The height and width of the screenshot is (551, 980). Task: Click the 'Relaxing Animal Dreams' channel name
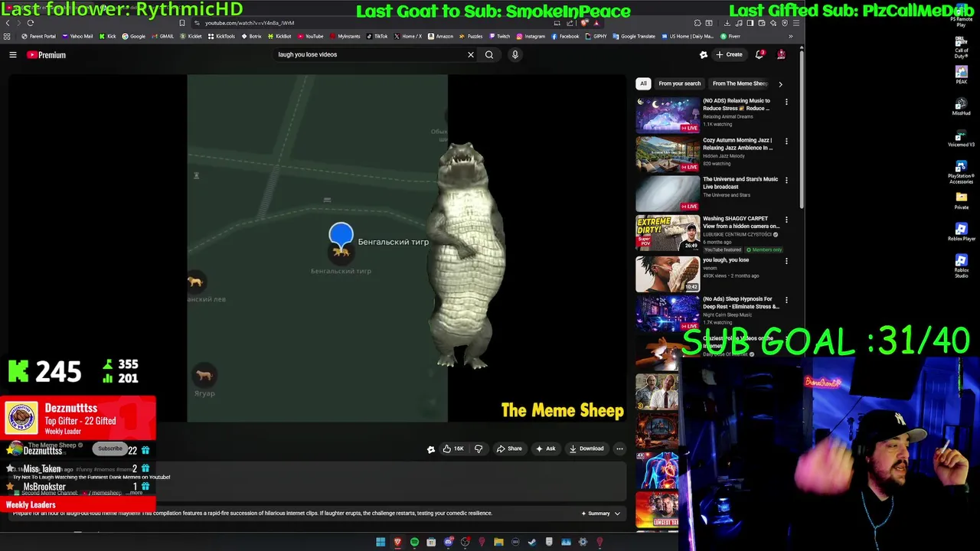pyautogui.click(x=727, y=116)
